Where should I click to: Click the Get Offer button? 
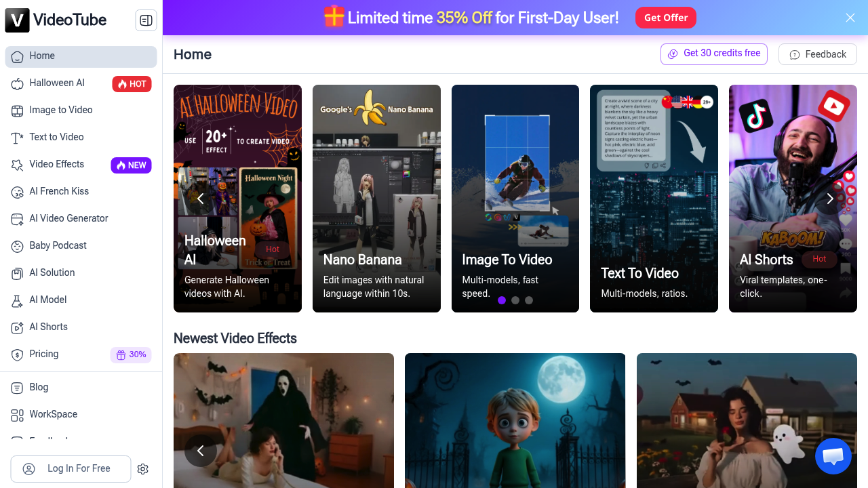(665, 18)
